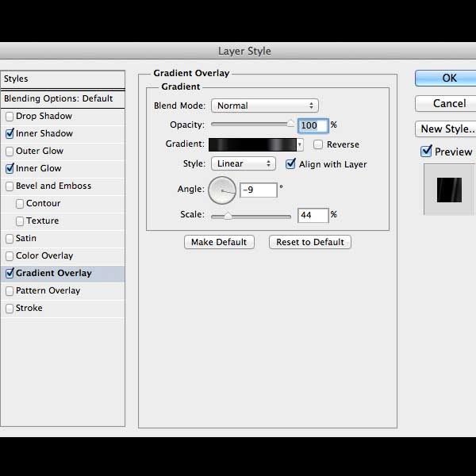Open the Color Overlay settings row
The width and height of the screenshot is (476, 476).
[63, 256]
